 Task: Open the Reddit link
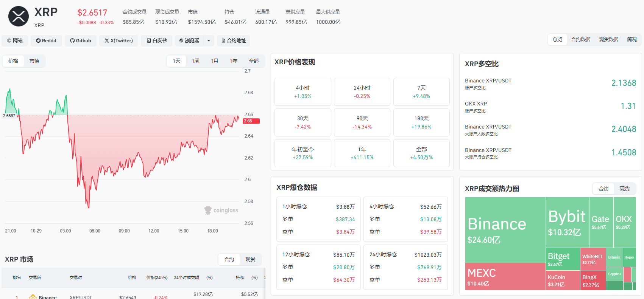(46, 40)
